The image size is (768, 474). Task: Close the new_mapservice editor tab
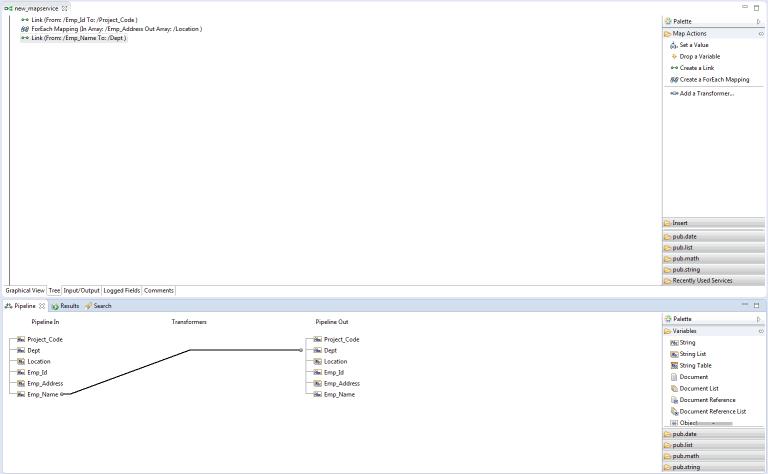point(65,8)
